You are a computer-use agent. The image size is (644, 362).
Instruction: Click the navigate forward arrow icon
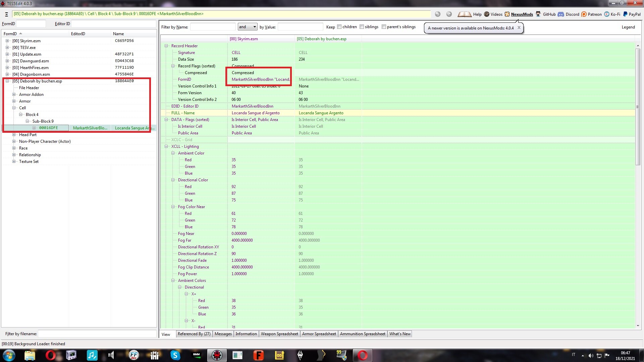pyautogui.click(x=449, y=14)
